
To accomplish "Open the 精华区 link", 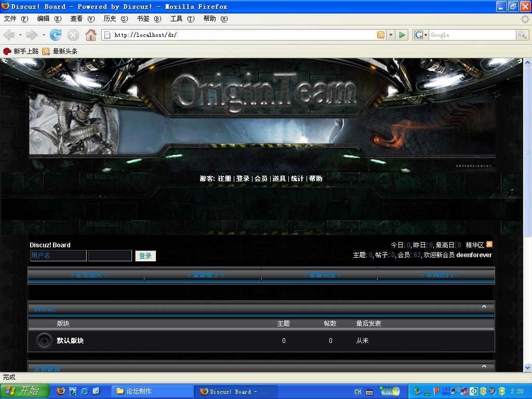I will pyautogui.click(x=475, y=245).
